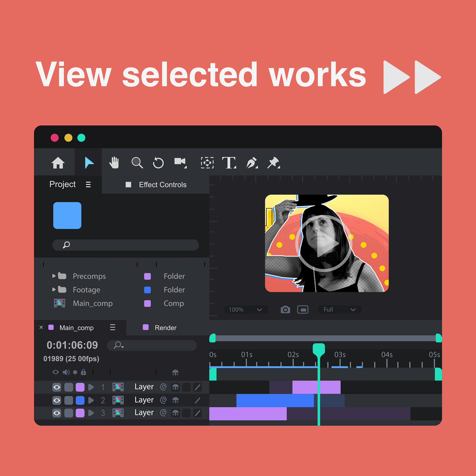The image size is (476, 476).
Task: Expand the Precomps folder
Action: pos(54,276)
